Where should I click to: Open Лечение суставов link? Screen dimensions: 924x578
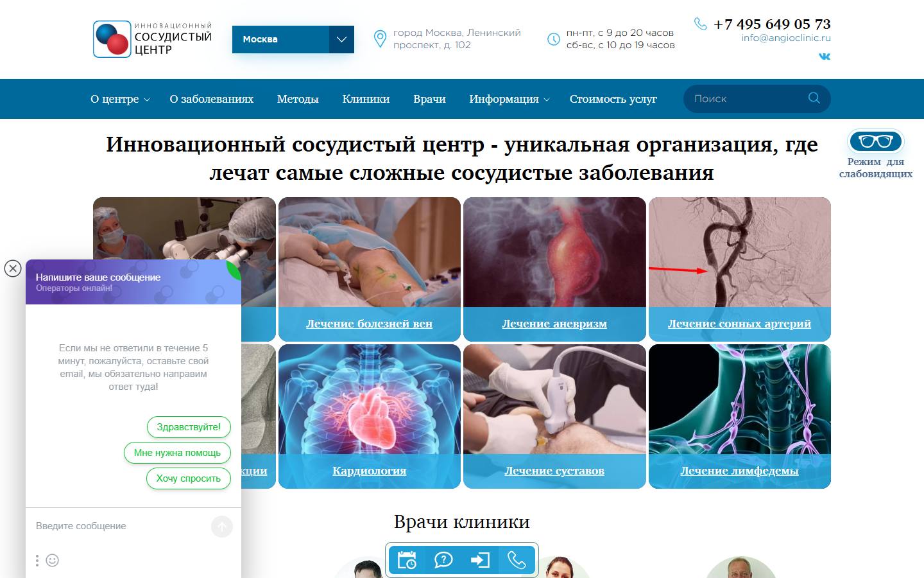[x=554, y=471]
